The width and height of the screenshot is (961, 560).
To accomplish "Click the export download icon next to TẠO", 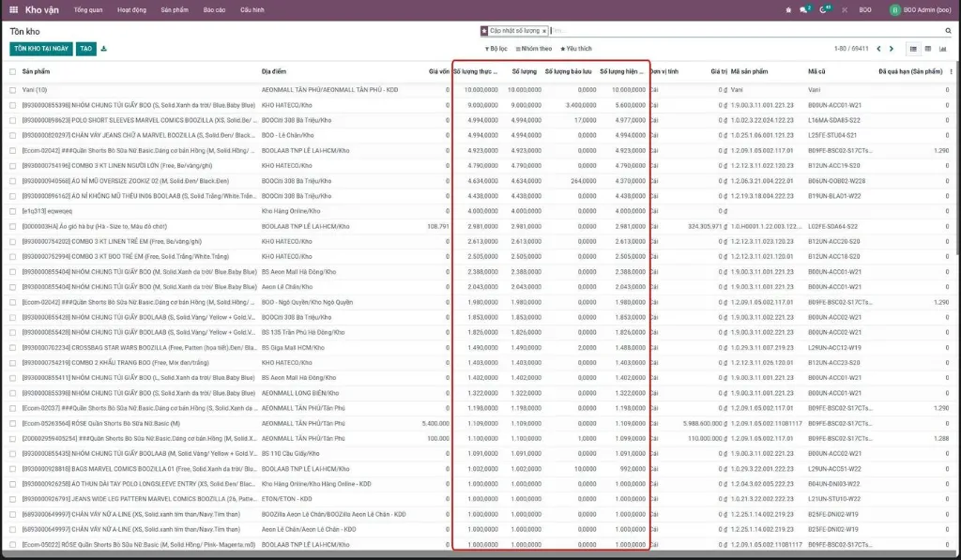I will (103, 49).
